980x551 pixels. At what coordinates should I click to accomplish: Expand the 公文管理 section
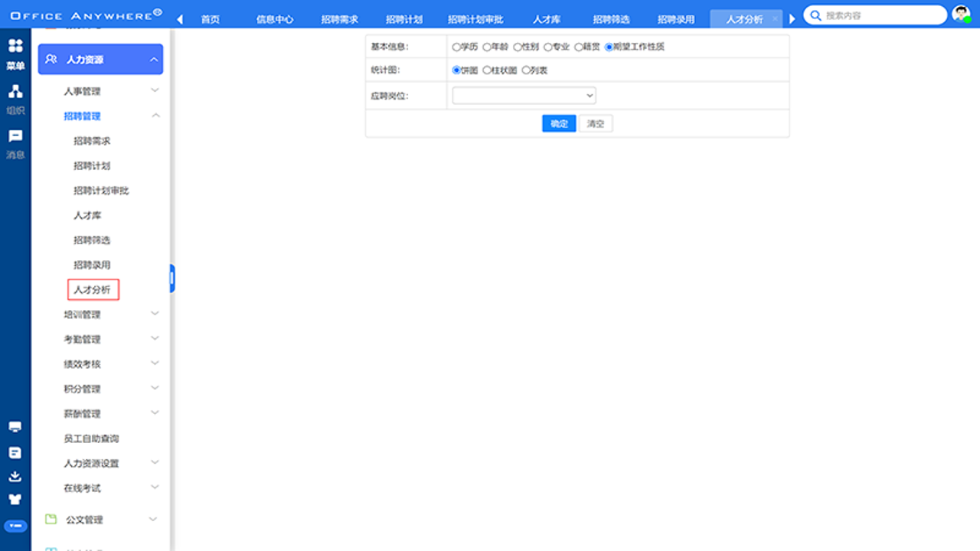pyautogui.click(x=153, y=519)
